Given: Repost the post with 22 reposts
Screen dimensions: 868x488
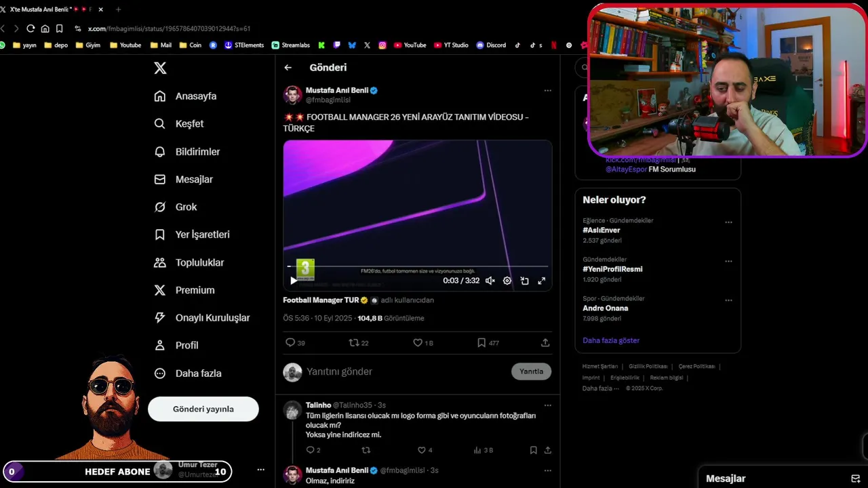Looking at the screenshot, I should click(x=353, y=343).
